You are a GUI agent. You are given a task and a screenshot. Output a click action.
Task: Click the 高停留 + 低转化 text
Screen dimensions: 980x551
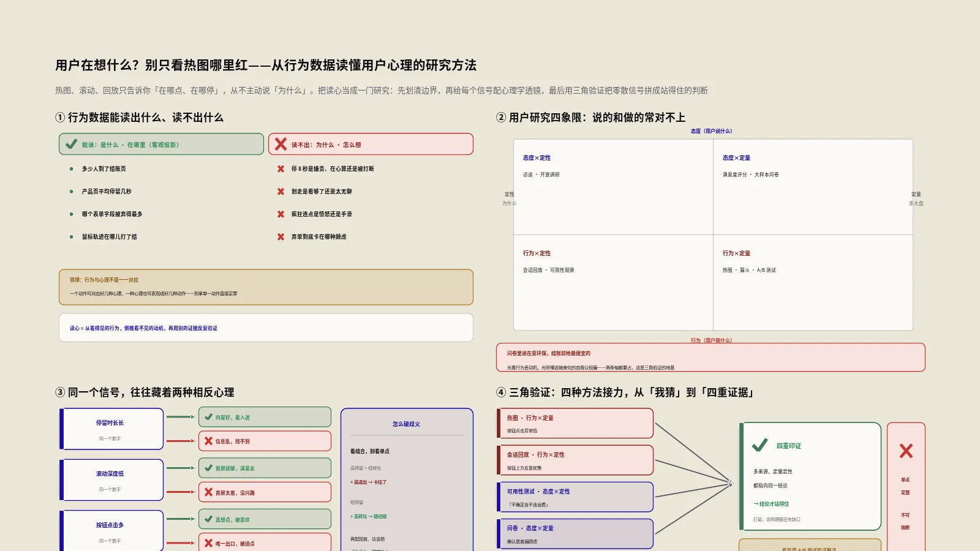pos(366,468)
